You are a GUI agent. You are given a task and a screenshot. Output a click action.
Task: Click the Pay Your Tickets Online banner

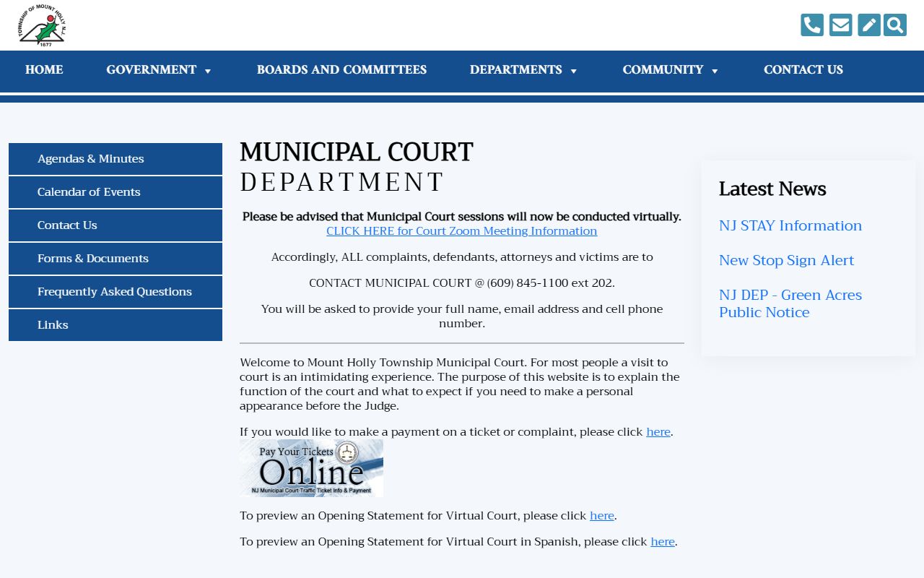311,468
